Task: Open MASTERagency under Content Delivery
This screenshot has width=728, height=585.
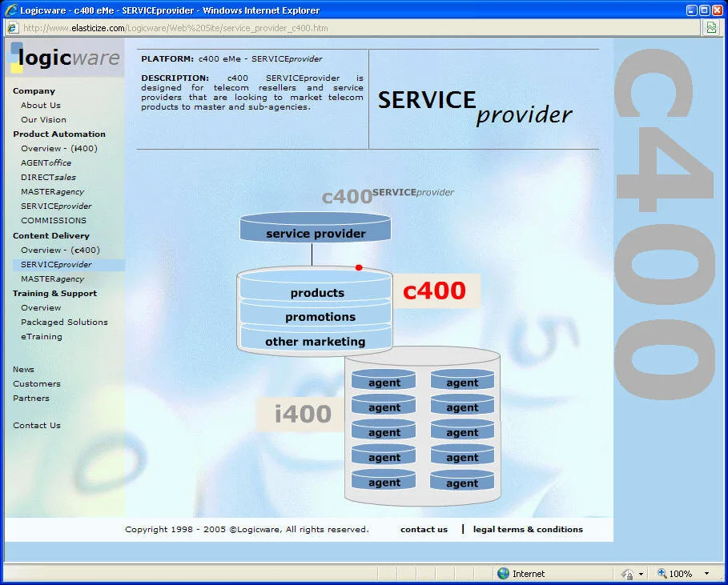Action: click(53, 278)
